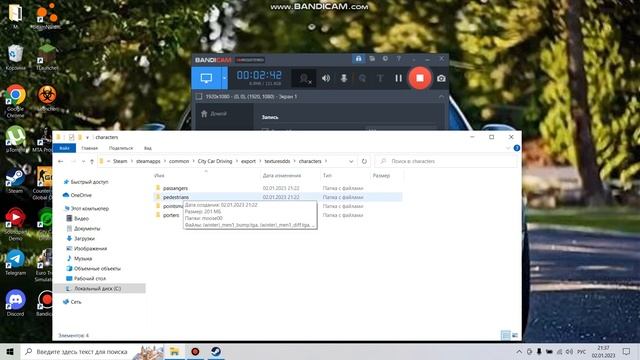
Task: Go back in Explorer navigation
Action: tap(61, 161)
